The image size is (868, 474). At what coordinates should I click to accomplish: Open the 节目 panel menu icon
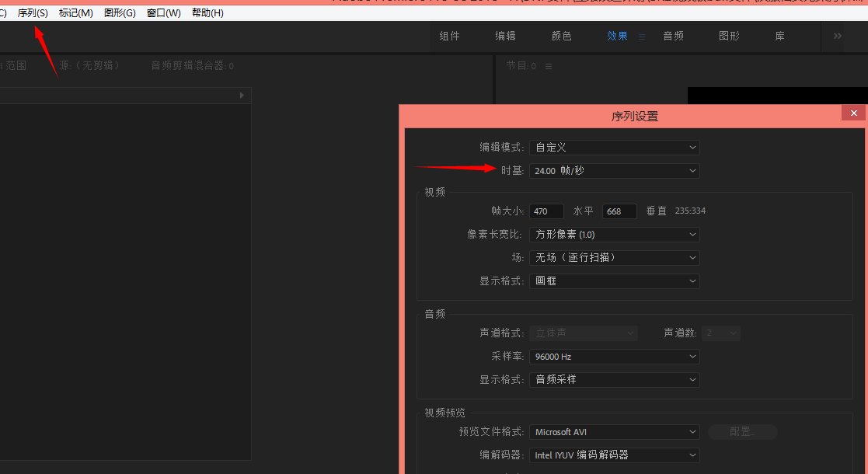549,67
